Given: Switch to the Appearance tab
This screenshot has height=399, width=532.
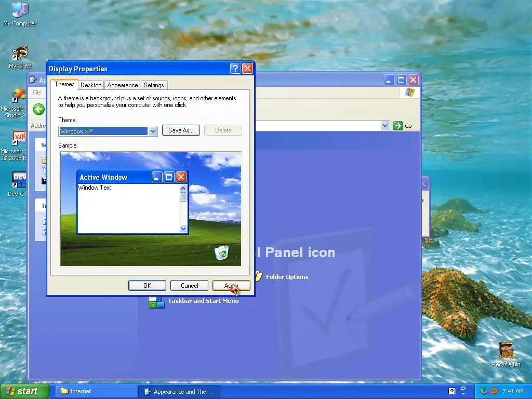Looking at the screenshot, I should click(x=123, y=85).
